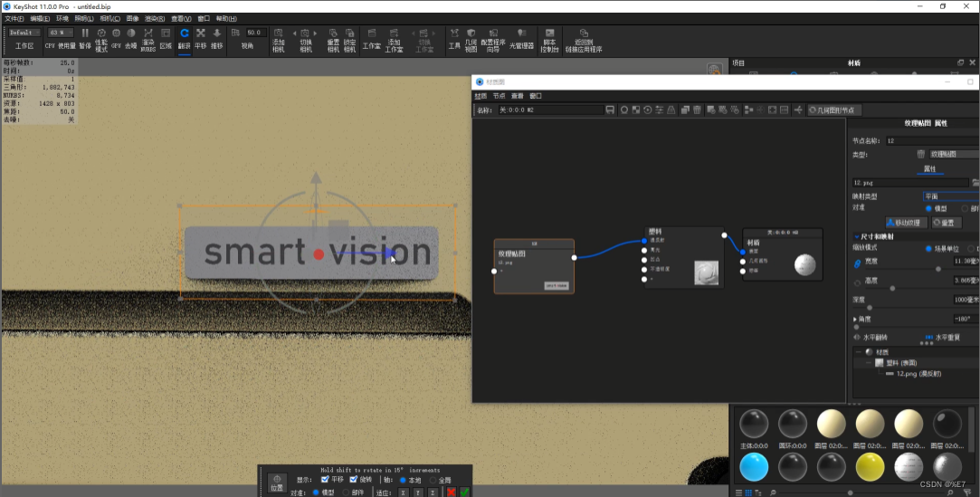Open the 工作室 studio icon
The image size is (980, 497).
[x=372, y=33]
